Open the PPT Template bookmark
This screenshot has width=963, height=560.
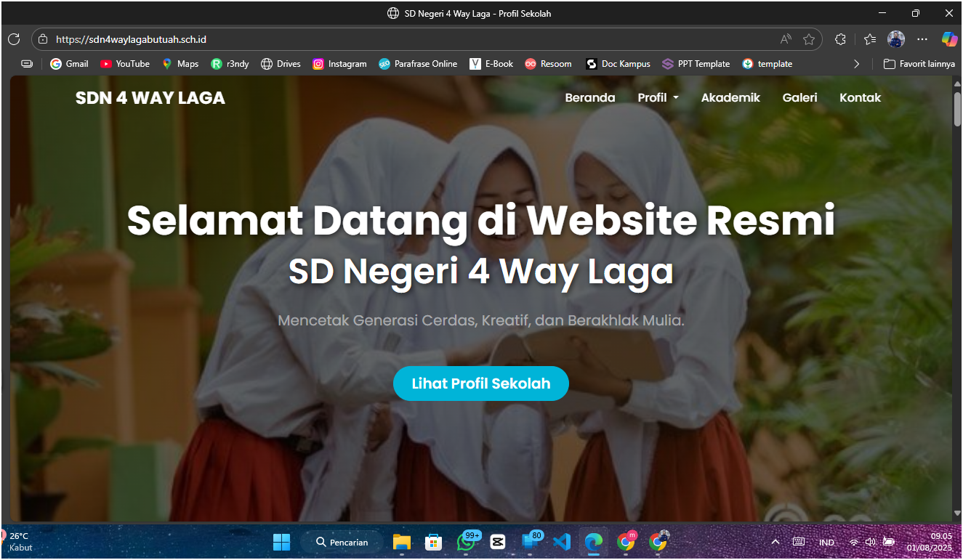(696, 63)
